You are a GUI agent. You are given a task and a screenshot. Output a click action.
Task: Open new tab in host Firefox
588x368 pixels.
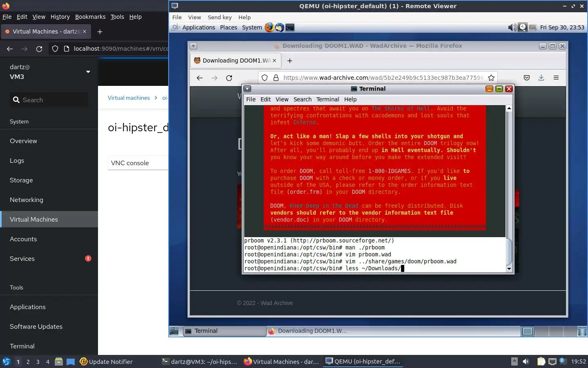[x=100, y=31]
